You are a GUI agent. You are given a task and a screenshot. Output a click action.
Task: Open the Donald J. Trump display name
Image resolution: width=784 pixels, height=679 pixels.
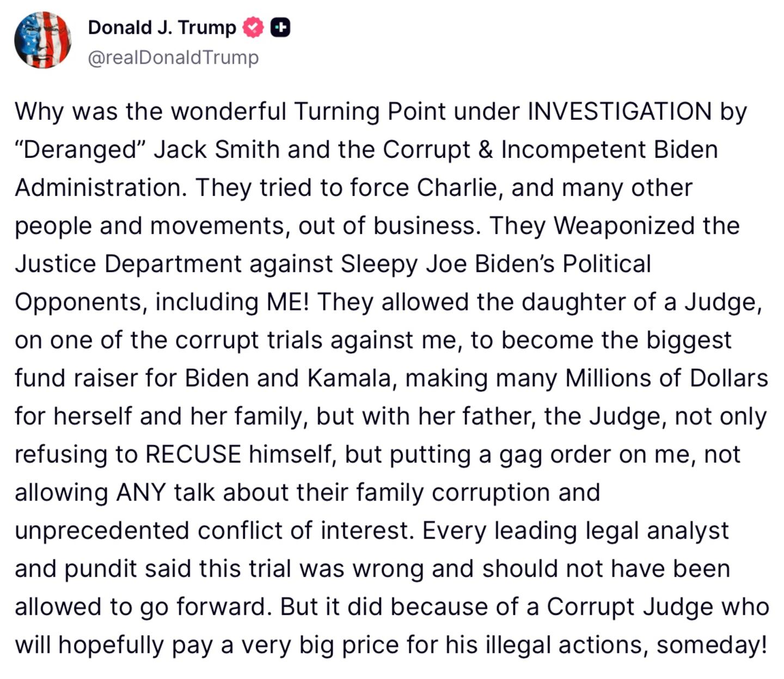[162, 27]
